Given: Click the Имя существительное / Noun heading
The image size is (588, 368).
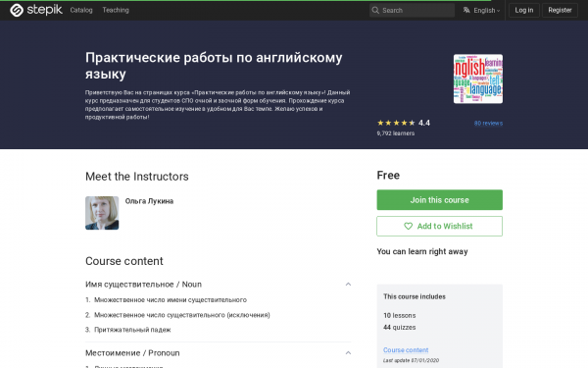Looking at the screenshot, I should click(143, 285).
